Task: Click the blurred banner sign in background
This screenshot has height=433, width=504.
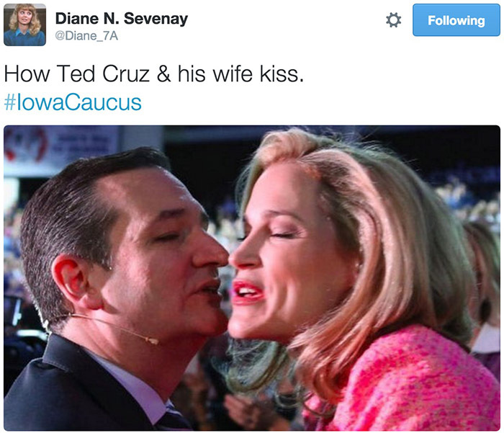Action: (x=61, y=146)
